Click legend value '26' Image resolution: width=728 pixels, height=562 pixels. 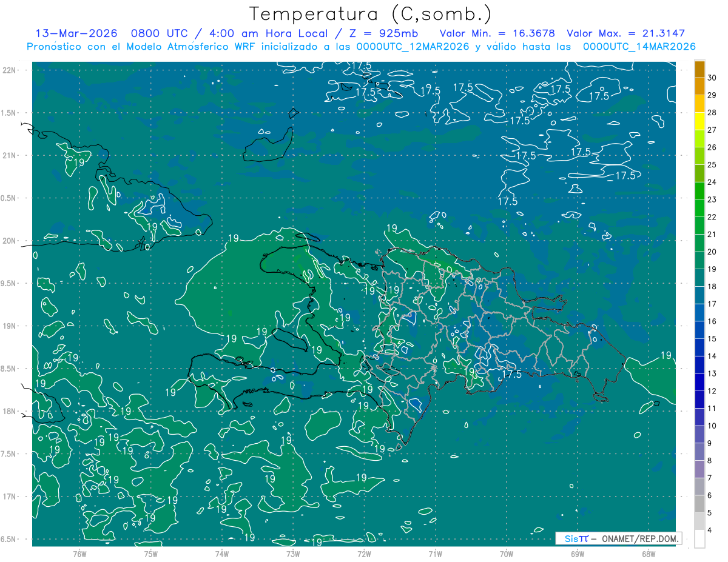click(712, 147)
